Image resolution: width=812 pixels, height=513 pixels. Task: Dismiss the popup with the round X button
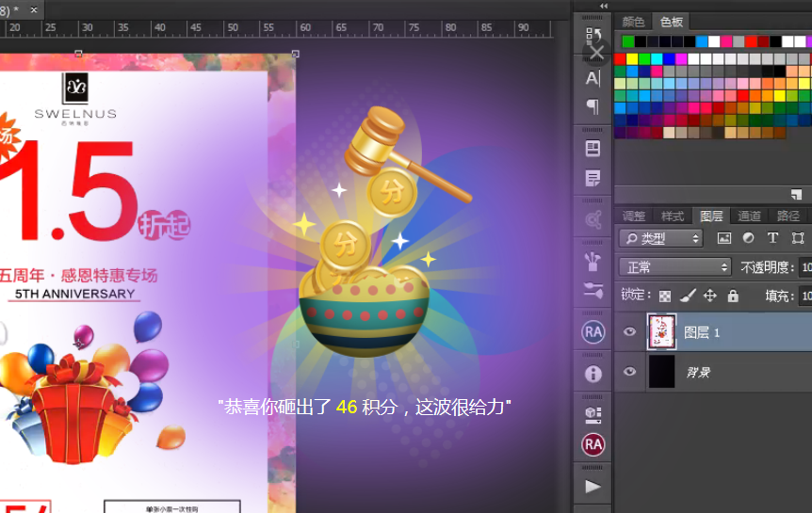coord(596,53)
